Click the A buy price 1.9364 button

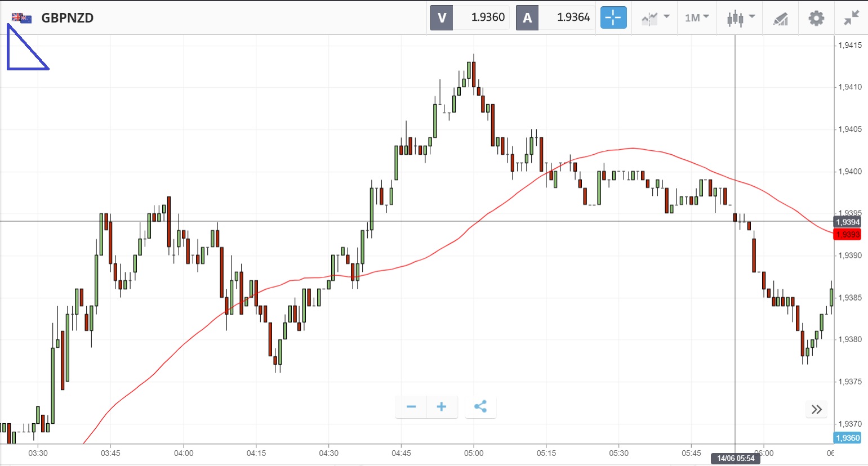[556, 17]
